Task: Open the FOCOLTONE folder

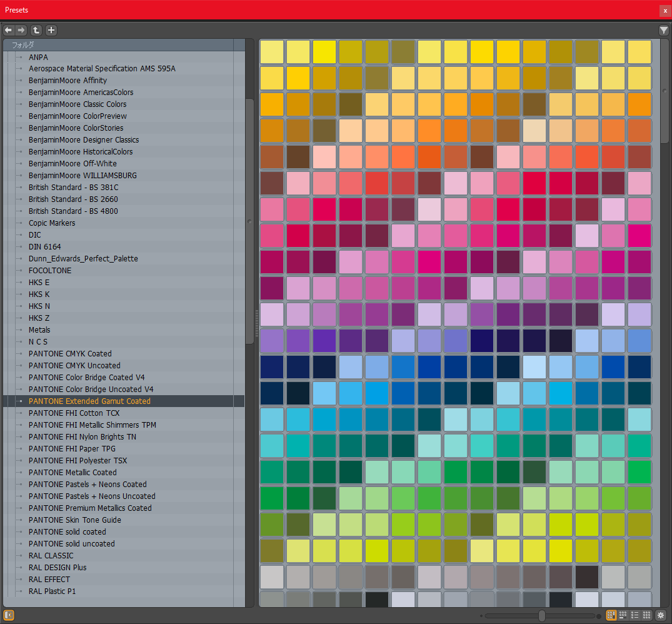Action: (x=50, y=271)
